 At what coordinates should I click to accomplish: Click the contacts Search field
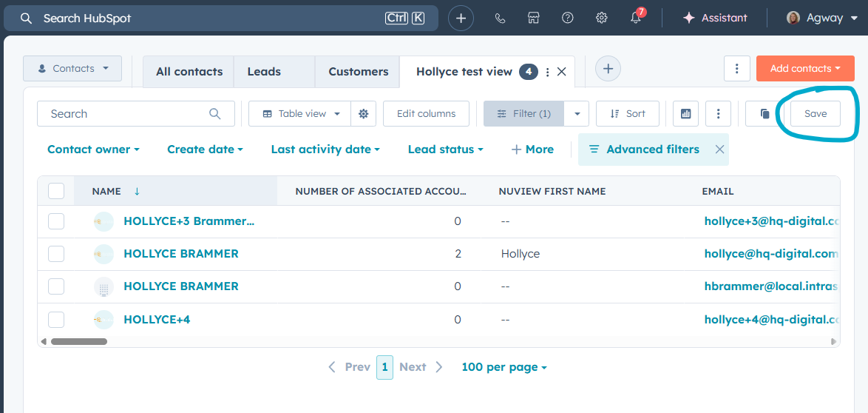[x=126, y=114]
